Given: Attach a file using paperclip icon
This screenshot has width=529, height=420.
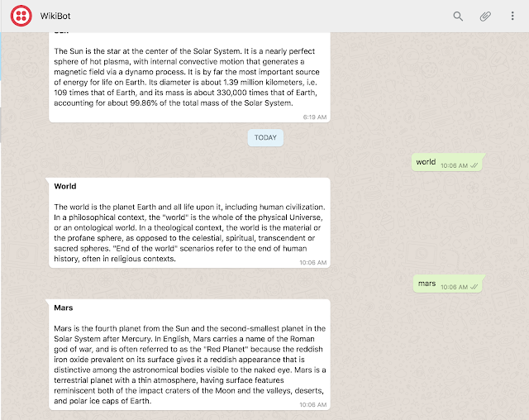Looking at the screenshot, I should pos(485,16).
